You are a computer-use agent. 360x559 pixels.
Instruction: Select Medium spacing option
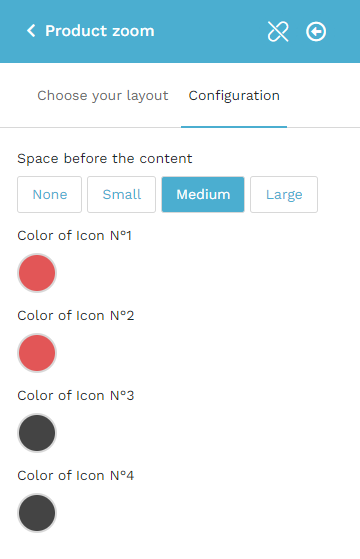click(203, 194)
